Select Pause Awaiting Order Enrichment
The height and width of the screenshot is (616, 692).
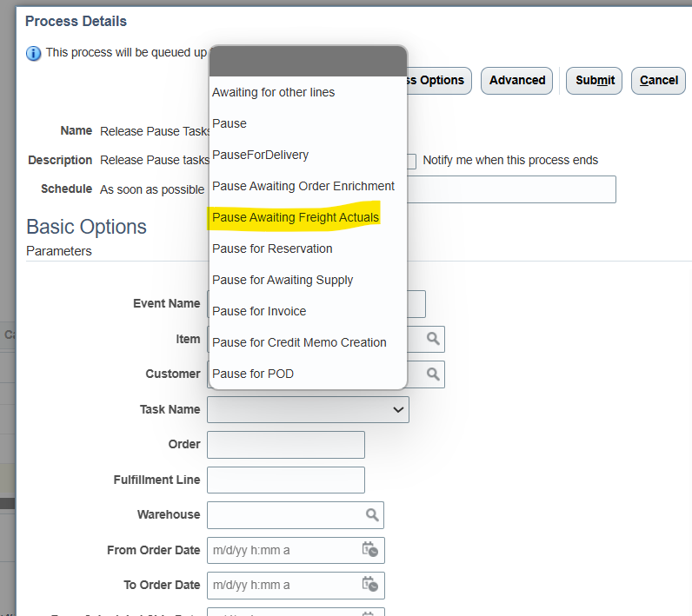click(308, 186)
